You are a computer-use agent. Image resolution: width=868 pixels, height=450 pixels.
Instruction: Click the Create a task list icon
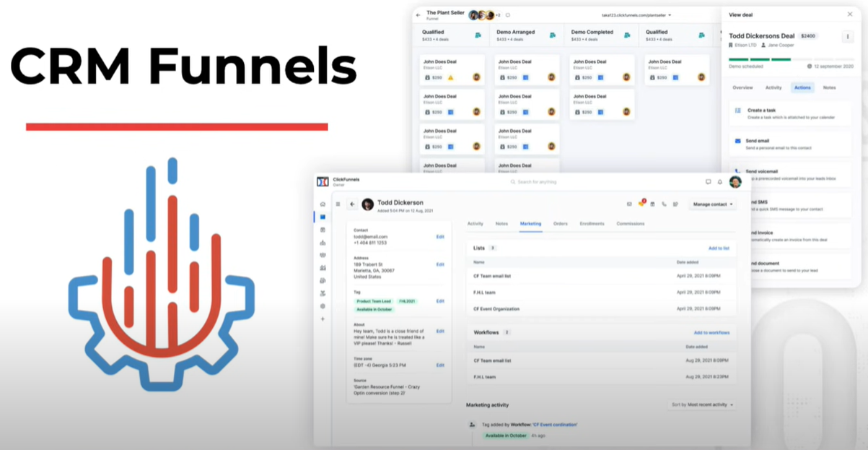[738, 111]
